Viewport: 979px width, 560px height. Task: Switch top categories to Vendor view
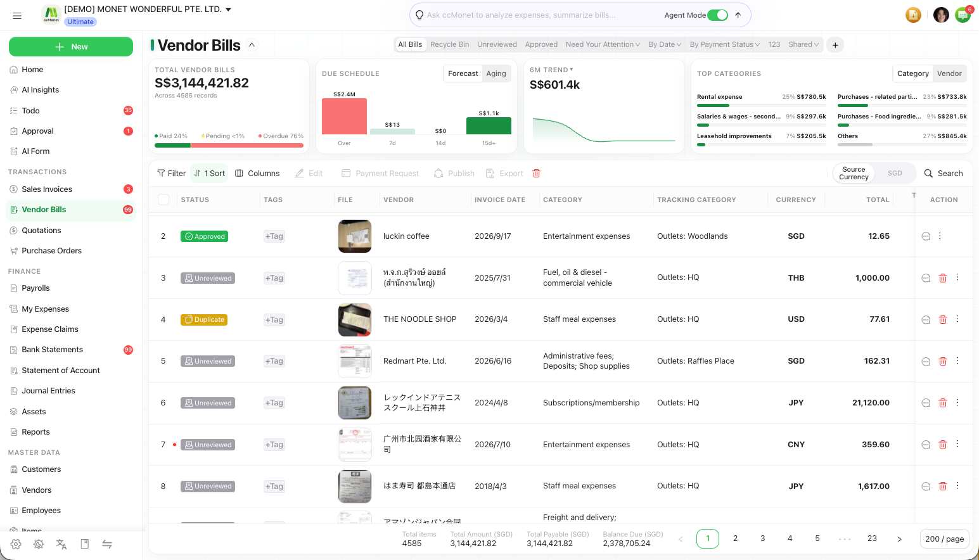pos(949,73)
